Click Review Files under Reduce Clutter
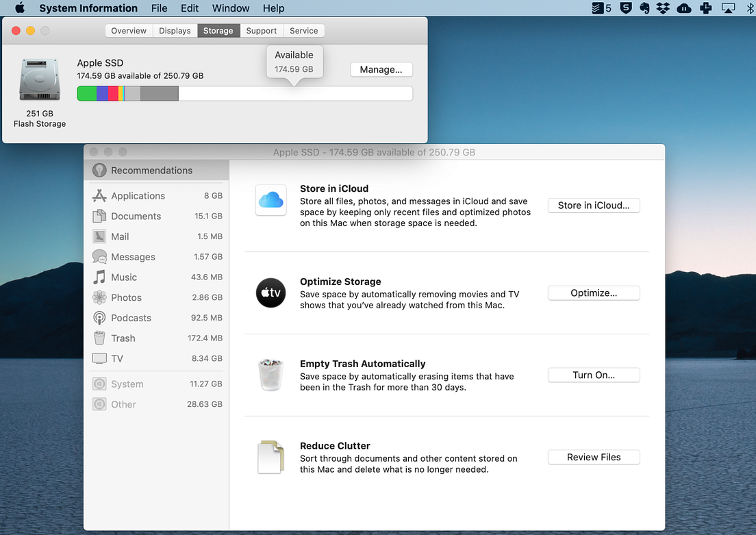The height and width of the screenshot is (535, 756). tap(593, 457)
